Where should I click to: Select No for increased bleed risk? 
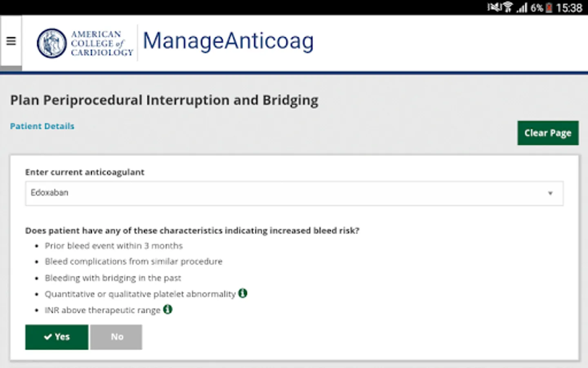116,337
